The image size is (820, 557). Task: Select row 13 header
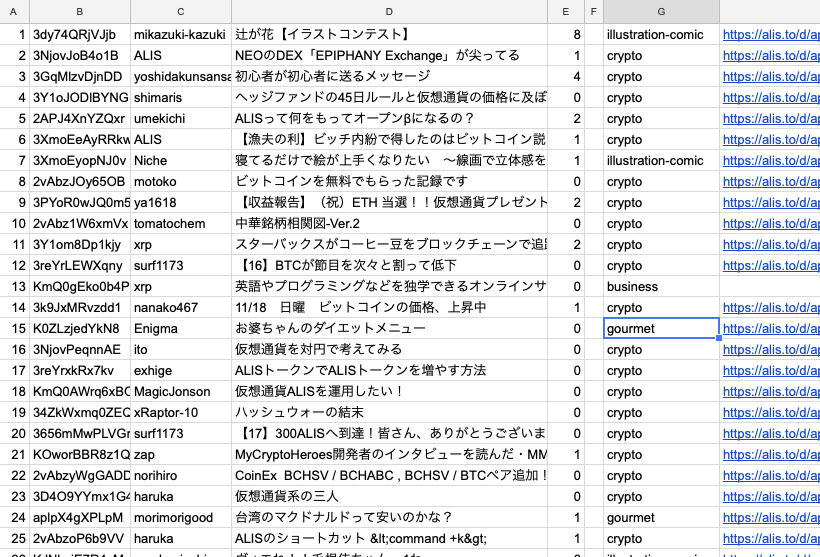14,286
